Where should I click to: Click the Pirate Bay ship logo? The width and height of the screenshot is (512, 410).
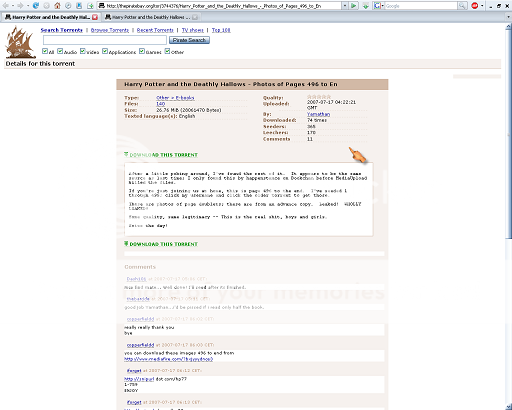pos(20,42)
